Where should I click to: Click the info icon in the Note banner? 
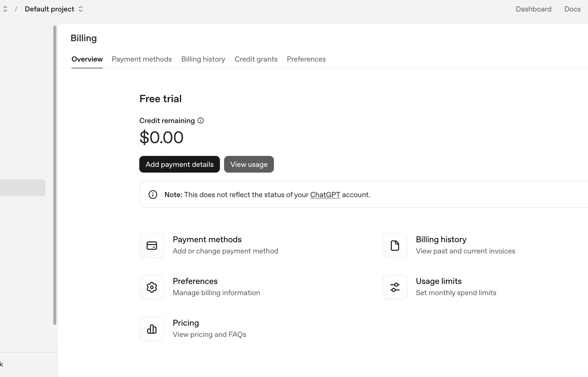153,194
